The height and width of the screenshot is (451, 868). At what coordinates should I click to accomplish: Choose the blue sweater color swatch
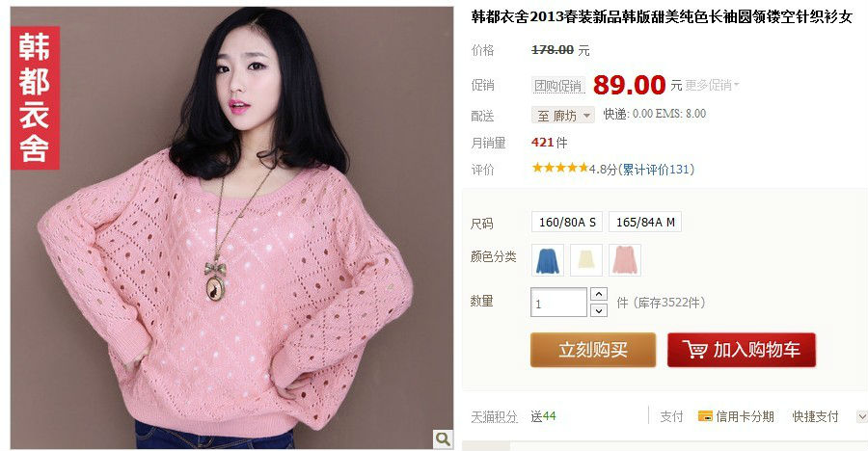(x=548, y=260)
